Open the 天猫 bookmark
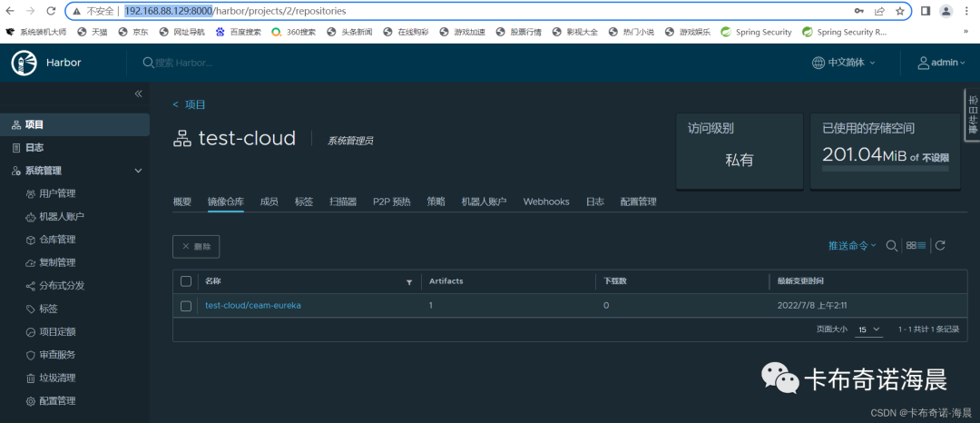The width and height of the screenshot is (980, 423). (x=92, y=32)
